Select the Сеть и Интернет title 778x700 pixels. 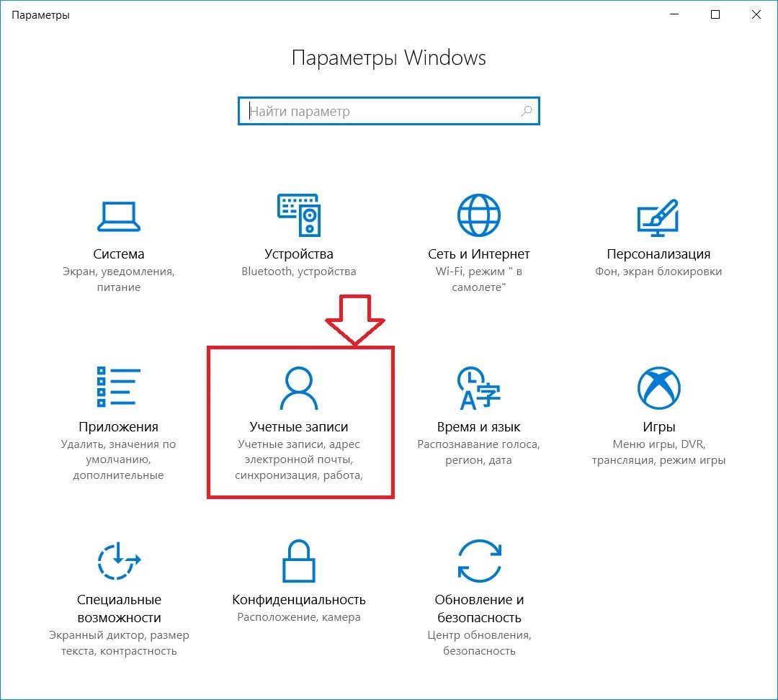click(x=479, y=254)
